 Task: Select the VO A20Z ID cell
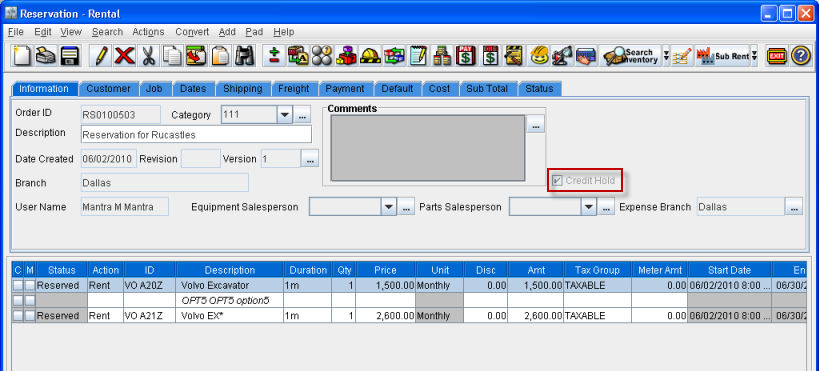coord(150,286)
